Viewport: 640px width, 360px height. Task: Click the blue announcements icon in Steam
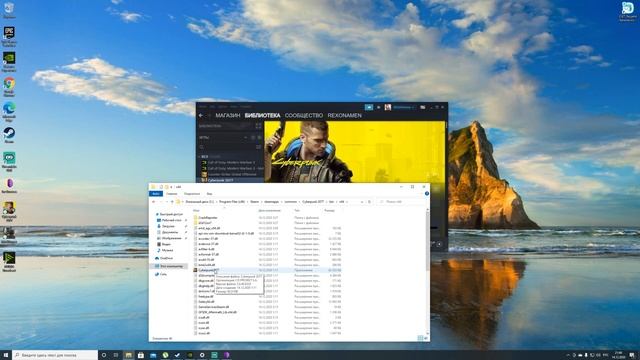369,107
